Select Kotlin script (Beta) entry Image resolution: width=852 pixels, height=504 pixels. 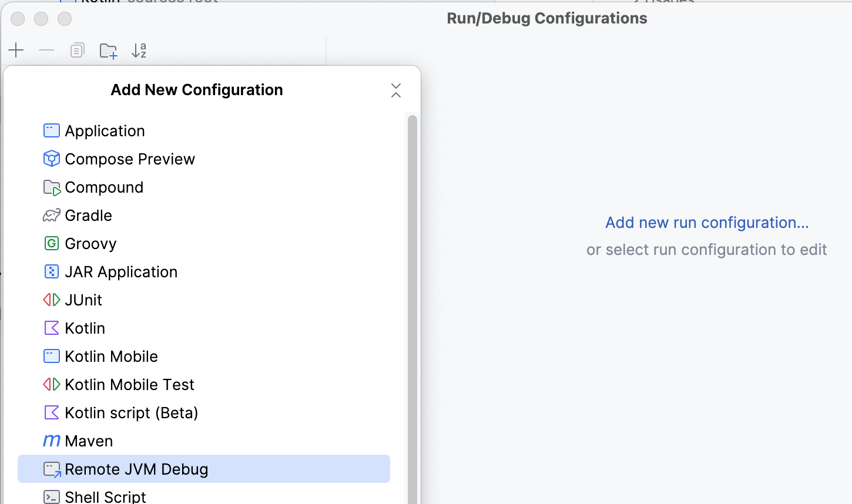pos(204,412)
